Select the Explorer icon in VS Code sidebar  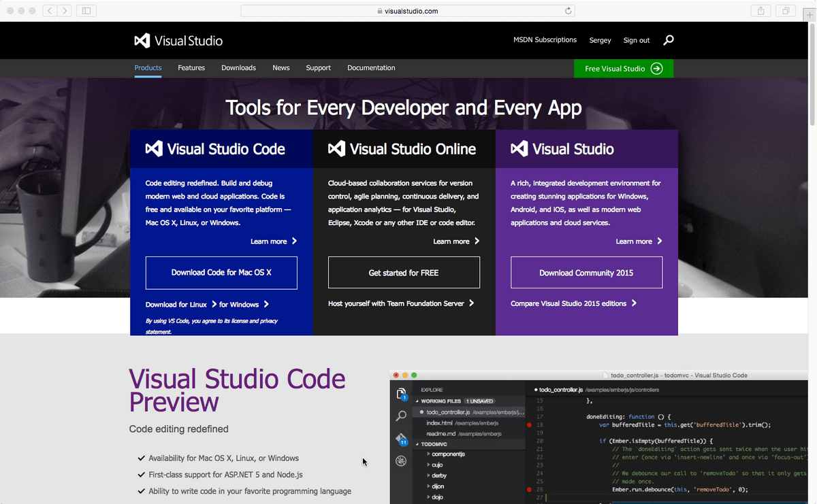coord(400,393)
